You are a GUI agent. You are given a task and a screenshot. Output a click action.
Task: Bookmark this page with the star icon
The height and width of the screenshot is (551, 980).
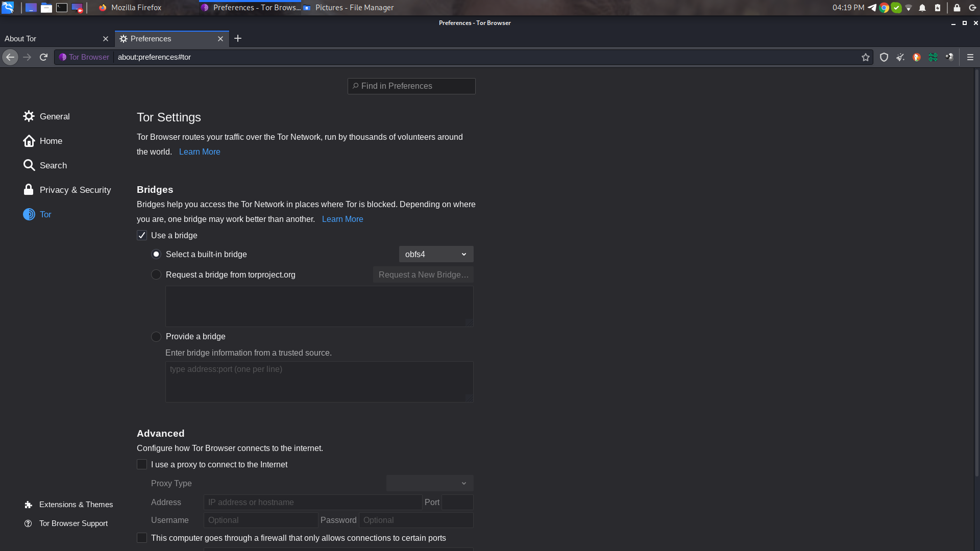866,57
